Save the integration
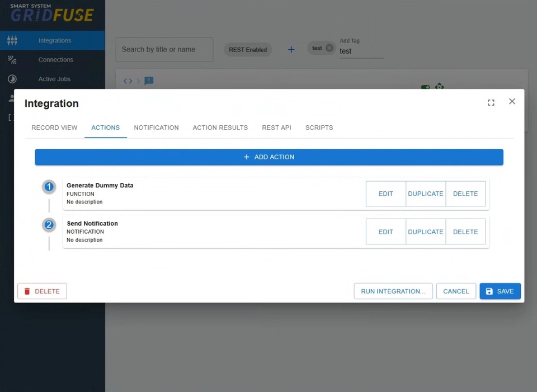Viewport: 537px width, 392px height. coord(500,291)
